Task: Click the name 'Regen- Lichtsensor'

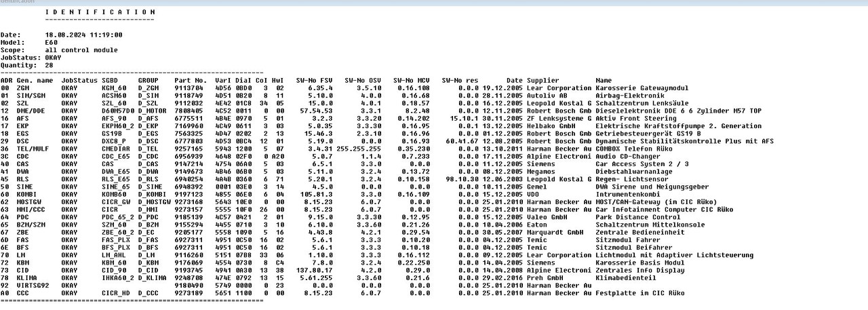Action: [632, 179]
